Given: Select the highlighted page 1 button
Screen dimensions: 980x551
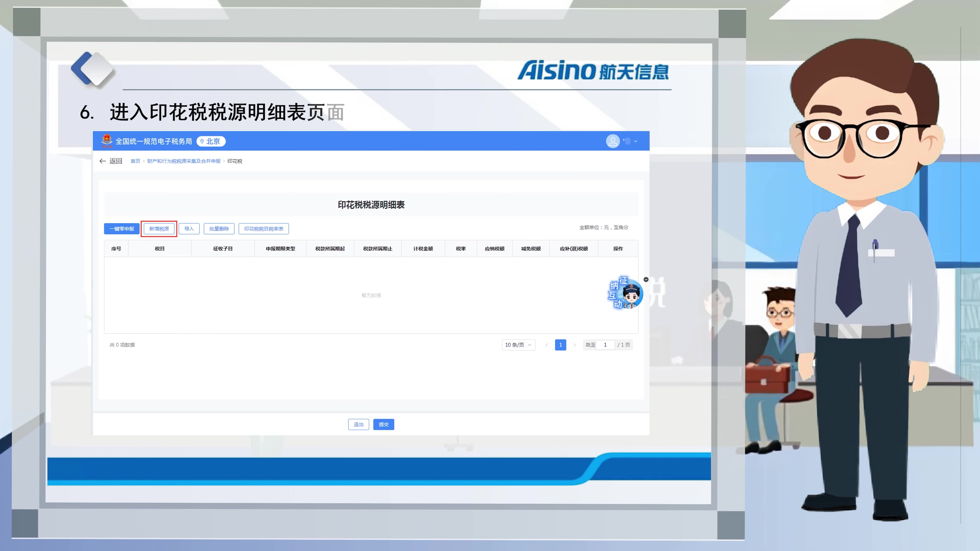Looking at the screenshot, I should pyautogui.click(x=560, y=345).
